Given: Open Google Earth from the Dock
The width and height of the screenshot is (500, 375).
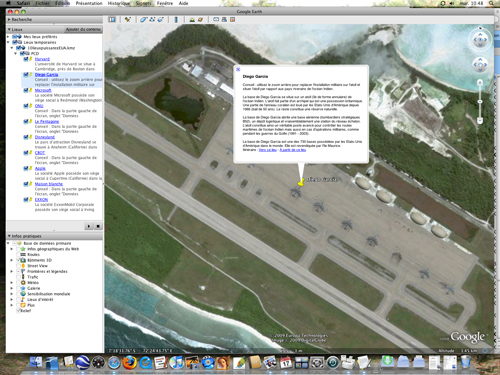Looking at the screenshot, I should click(x=82, y=363).
